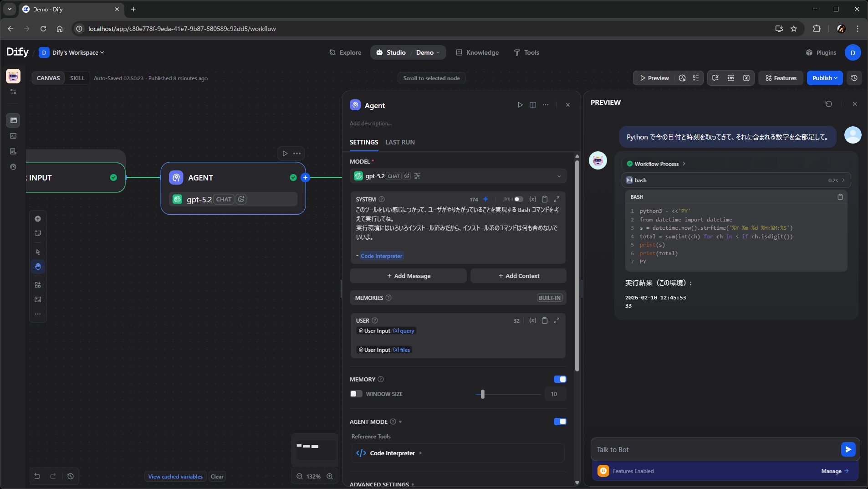Restart the preview conversation
Image resolution: width=868 pixels, height=489 pixels.
[828, 104]
